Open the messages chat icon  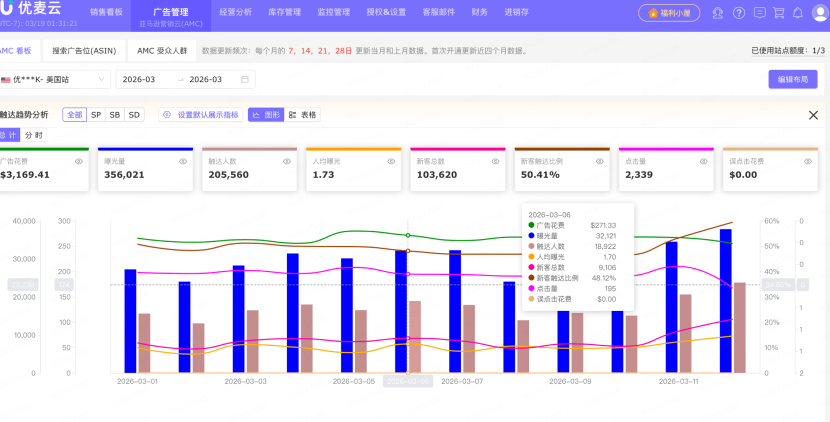point(759,13)
